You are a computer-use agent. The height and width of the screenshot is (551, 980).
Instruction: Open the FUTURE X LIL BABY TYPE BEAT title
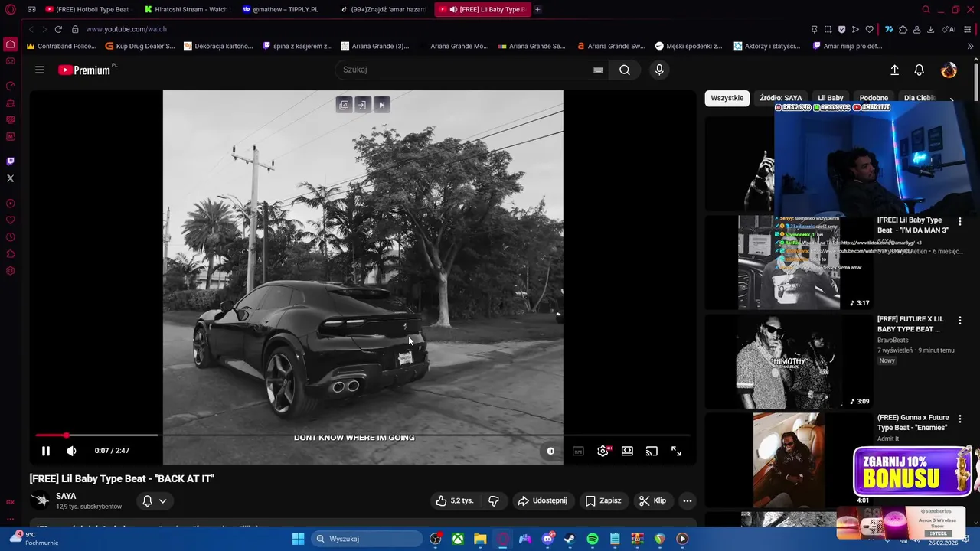(910, 324)
